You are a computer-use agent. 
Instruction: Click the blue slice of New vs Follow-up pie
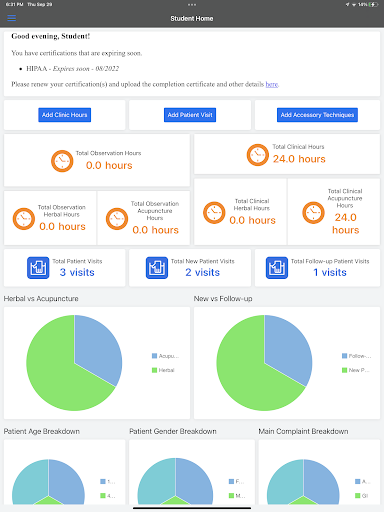(x=287, y=350)
